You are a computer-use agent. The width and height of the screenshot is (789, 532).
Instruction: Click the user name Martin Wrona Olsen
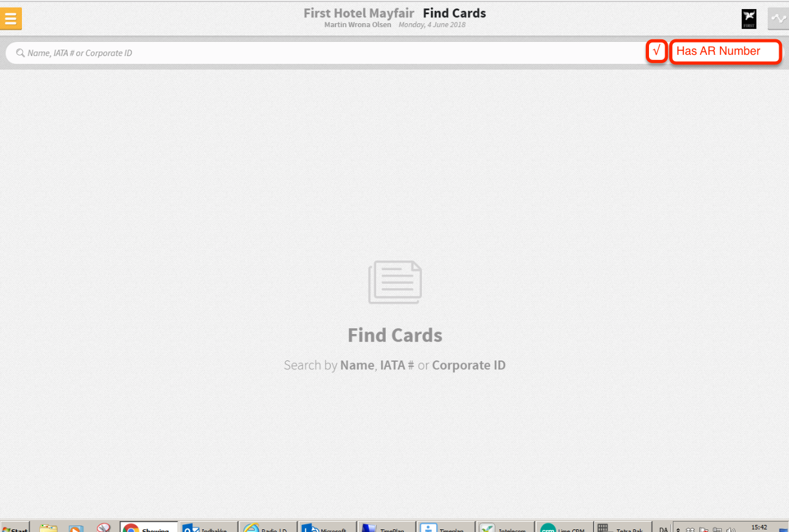click(357, 25)
